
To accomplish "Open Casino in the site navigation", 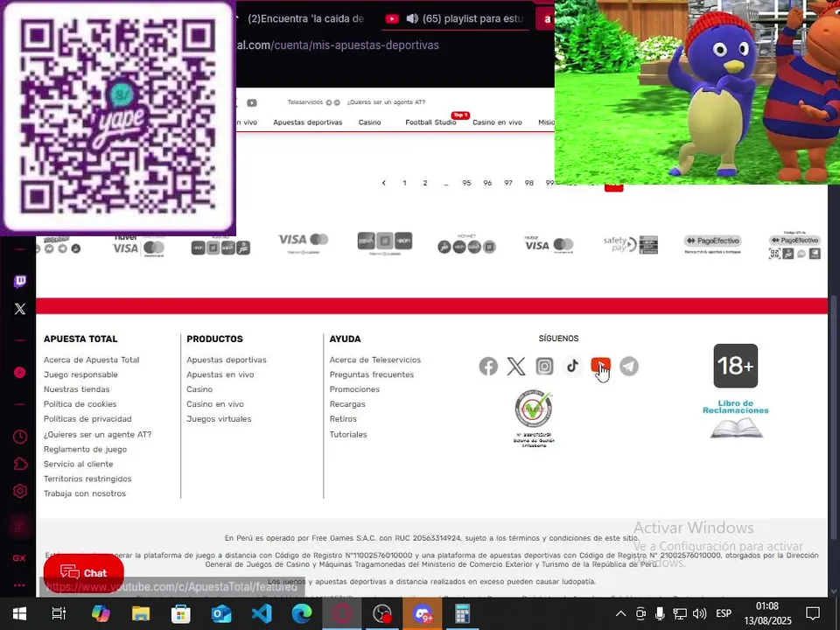I will (369, 122).
